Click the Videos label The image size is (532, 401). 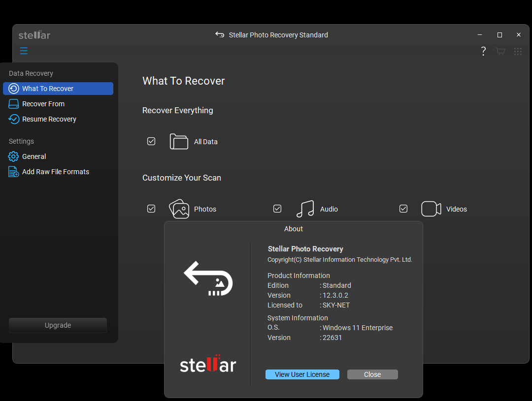(x=456, y=209)
